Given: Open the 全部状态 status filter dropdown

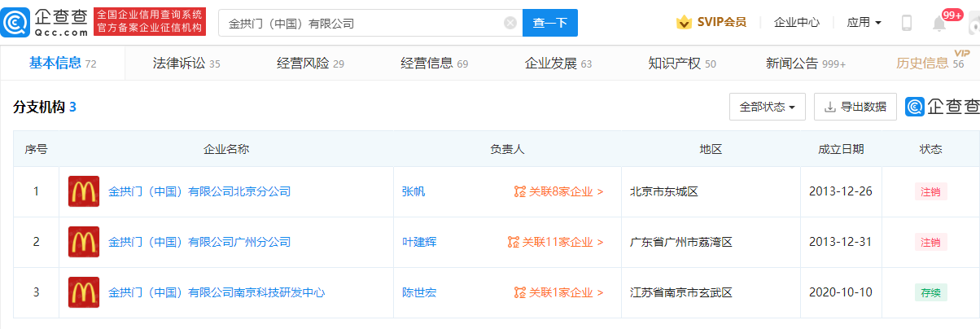Looking at the screenshot, I should 768,107.
